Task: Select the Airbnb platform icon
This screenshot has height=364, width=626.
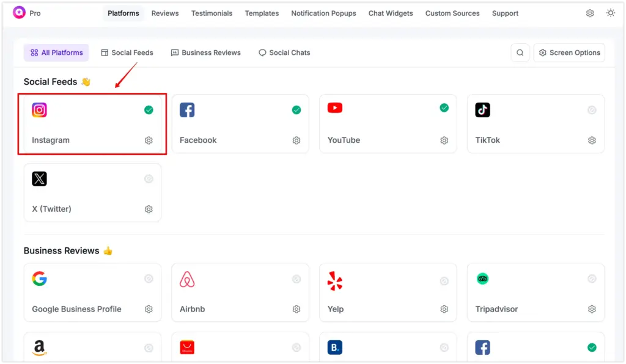Action: 187,279
